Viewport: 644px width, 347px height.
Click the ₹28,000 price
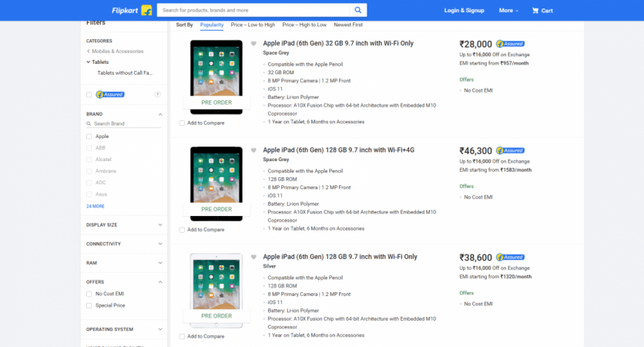click(475, 45)
